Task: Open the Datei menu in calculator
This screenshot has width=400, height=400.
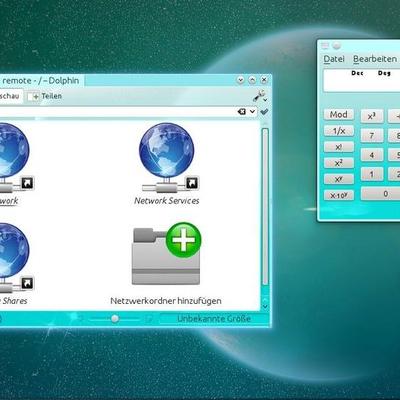Action: pos(334,59)
